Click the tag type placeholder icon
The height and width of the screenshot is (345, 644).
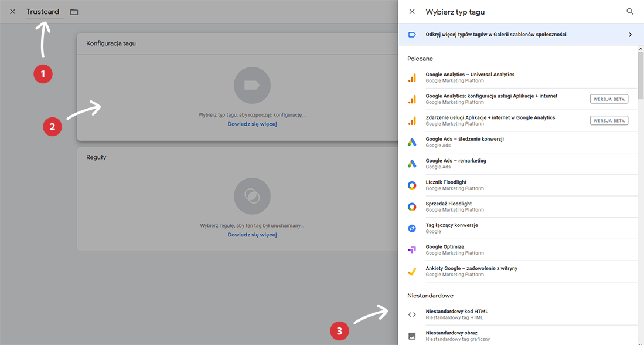(252, 86)
